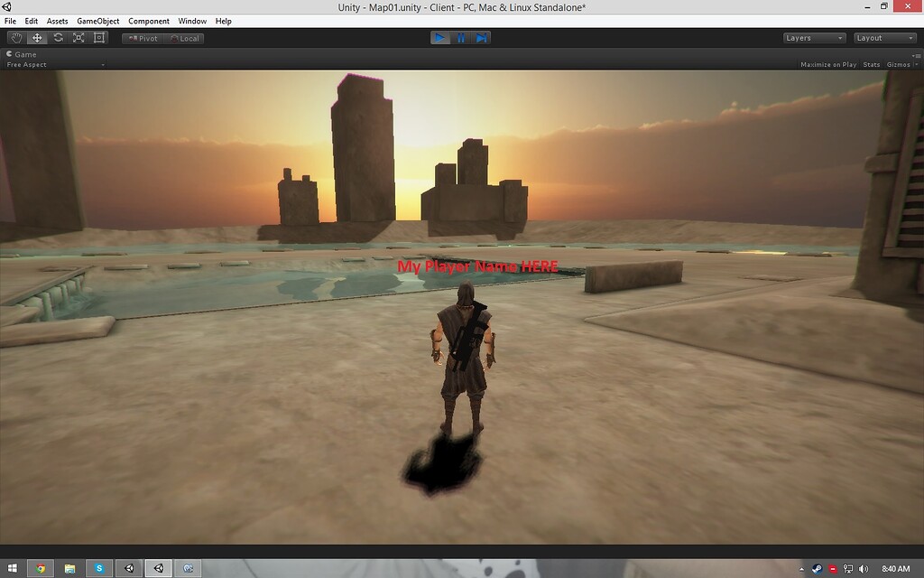Enable Maximize on Play
924x578 pixels.
tap(827, 64)
